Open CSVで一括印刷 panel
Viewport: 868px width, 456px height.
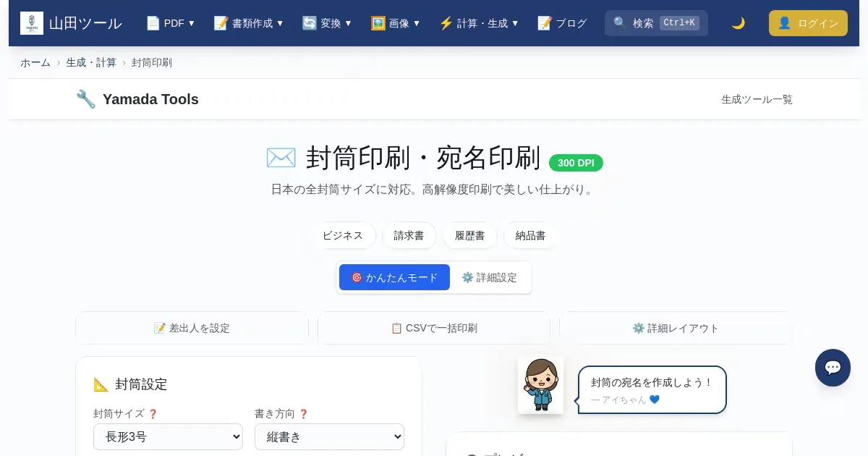pos(434,328)
